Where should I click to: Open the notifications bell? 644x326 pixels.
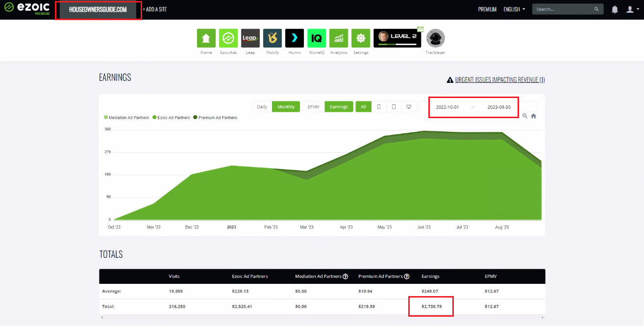pyautogui.click(x=615, y=9)
